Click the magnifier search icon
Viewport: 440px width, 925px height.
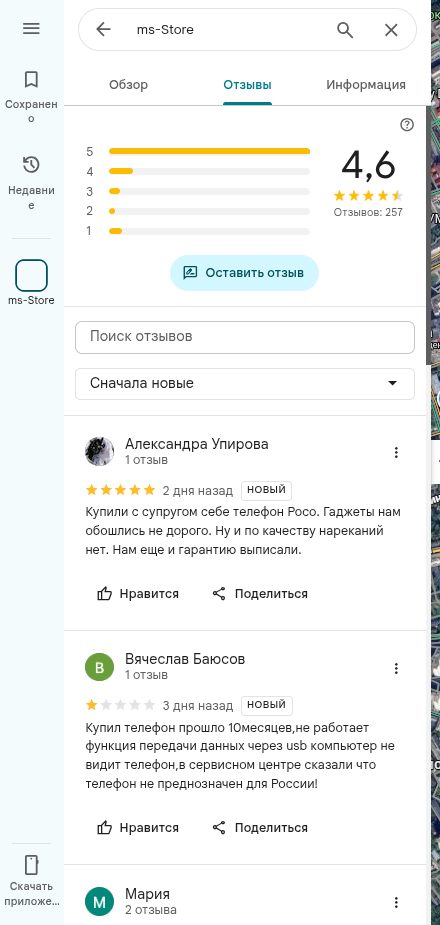click(x=345, y=29)
